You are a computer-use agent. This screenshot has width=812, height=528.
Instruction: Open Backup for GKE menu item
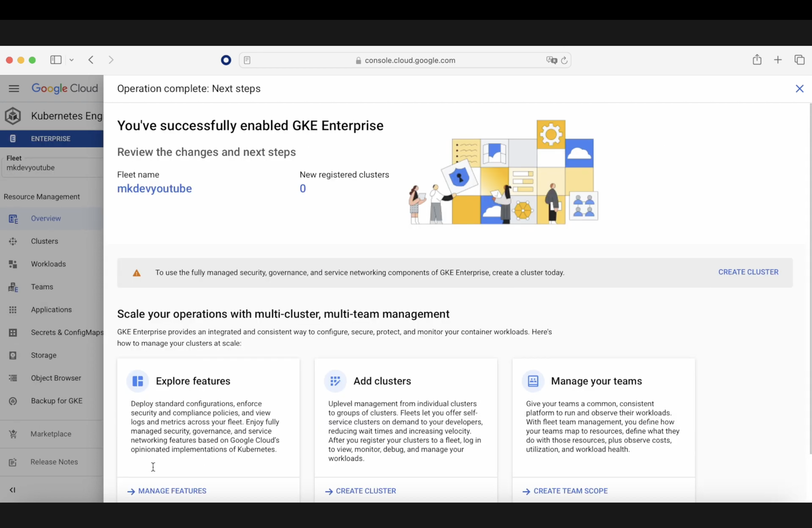52,401
